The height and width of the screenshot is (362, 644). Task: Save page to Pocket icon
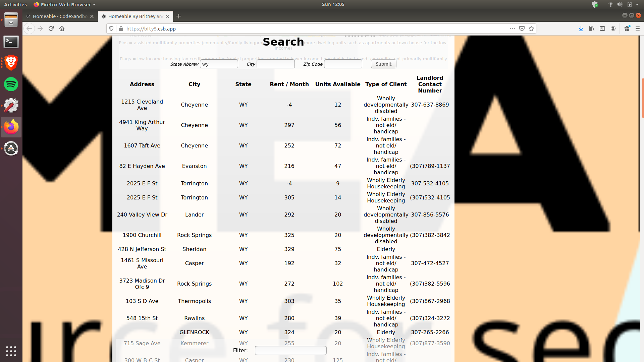coord(522,28)
